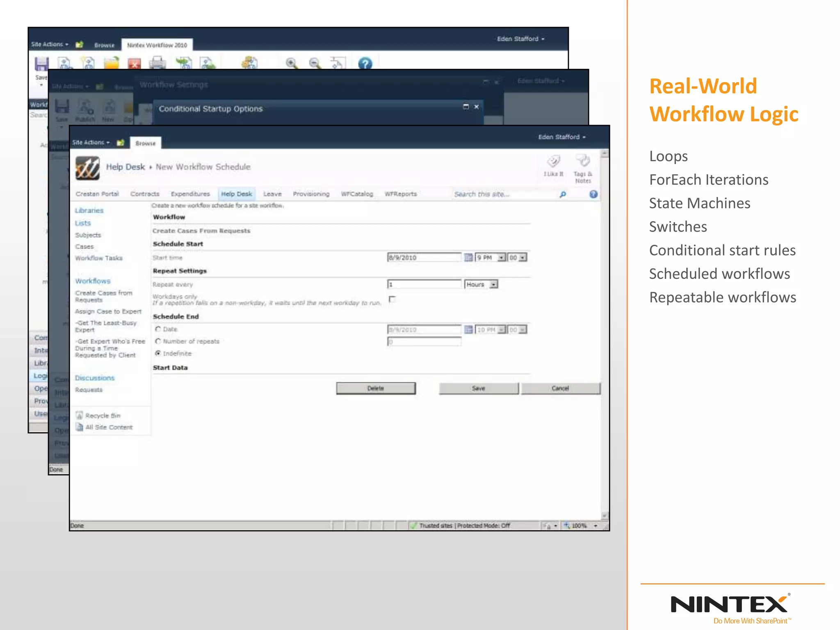Click the blue Help question icon in ribbon
The width and height of the screenshot is (840, 630).
click(x=365, y=63)
